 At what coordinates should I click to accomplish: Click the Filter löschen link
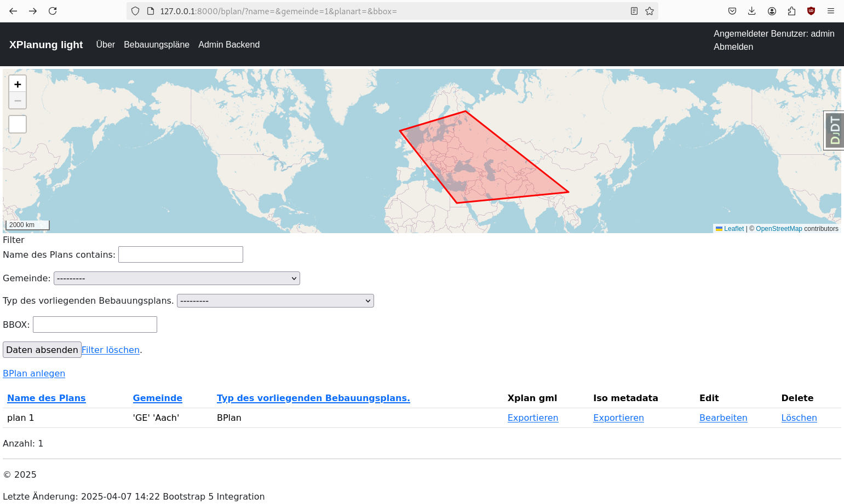coord(111,350)
